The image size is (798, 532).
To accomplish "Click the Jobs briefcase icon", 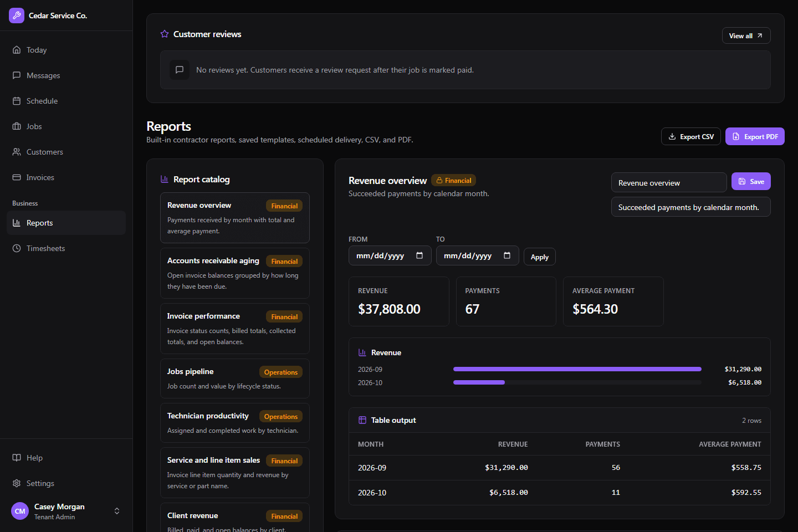I will pyautogui.click(x=17, y=126).
